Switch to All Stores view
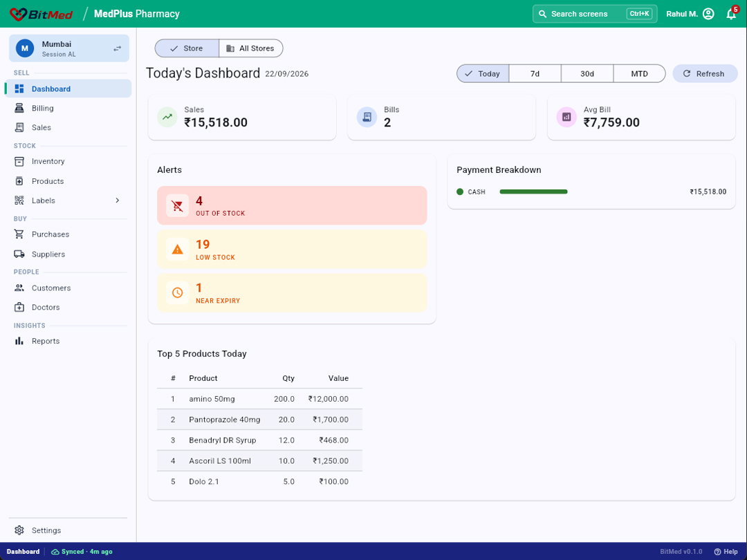747x560 pixels. coord(251,48)
